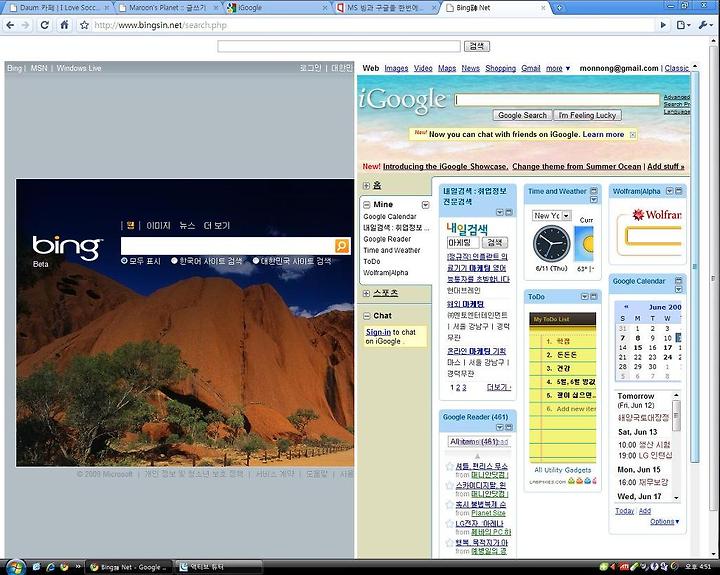Click the Go arrow beside address bar

click(663, 25)
